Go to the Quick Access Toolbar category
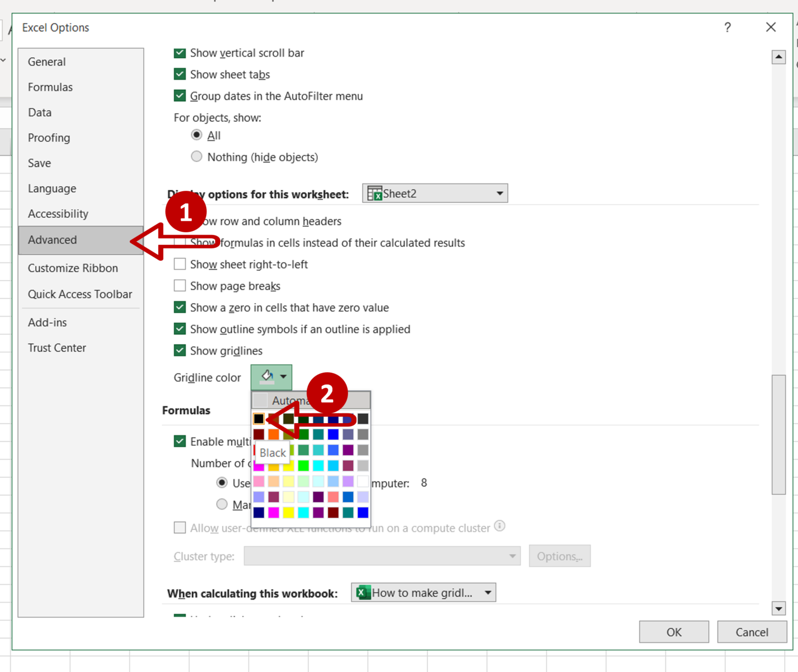 [x=81, y=294]
